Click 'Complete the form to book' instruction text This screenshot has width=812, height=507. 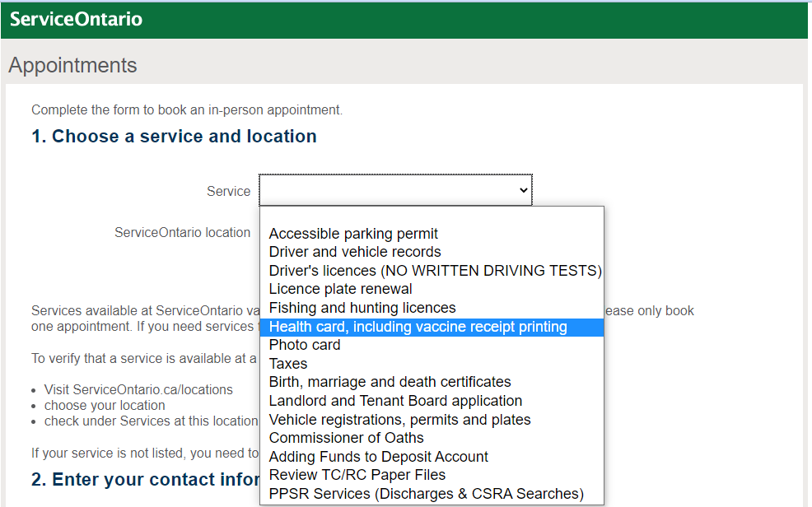tap(187, 110)
